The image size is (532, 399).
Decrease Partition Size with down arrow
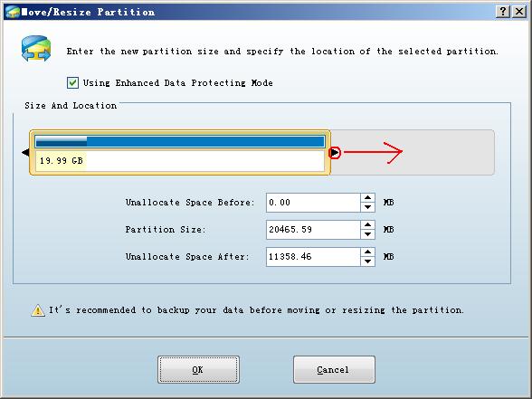pyautogui.click(x=367, y=234)
